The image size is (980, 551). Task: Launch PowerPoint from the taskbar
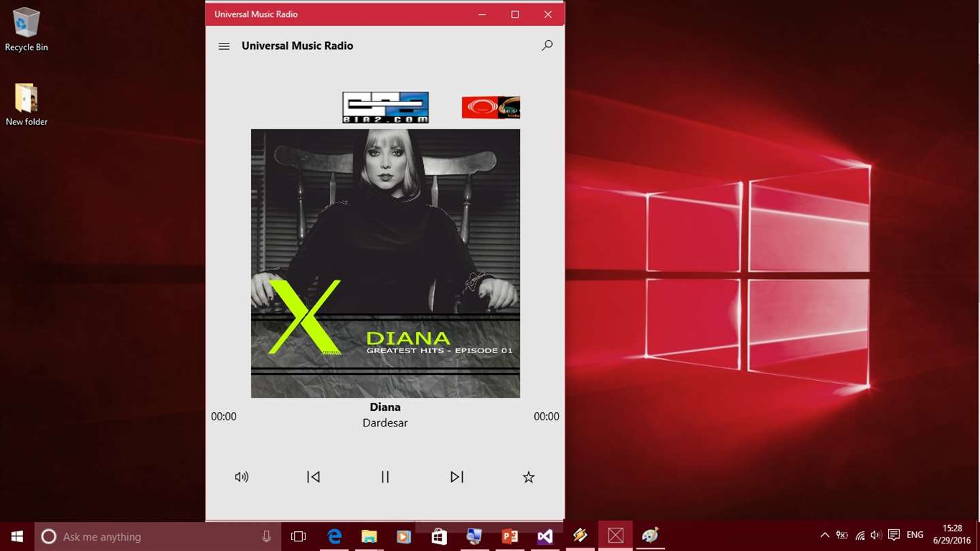tap(510, 537)
